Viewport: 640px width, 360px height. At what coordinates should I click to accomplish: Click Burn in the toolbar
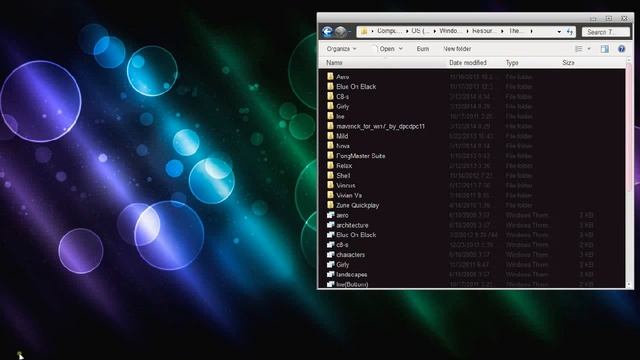click(423, 49)
